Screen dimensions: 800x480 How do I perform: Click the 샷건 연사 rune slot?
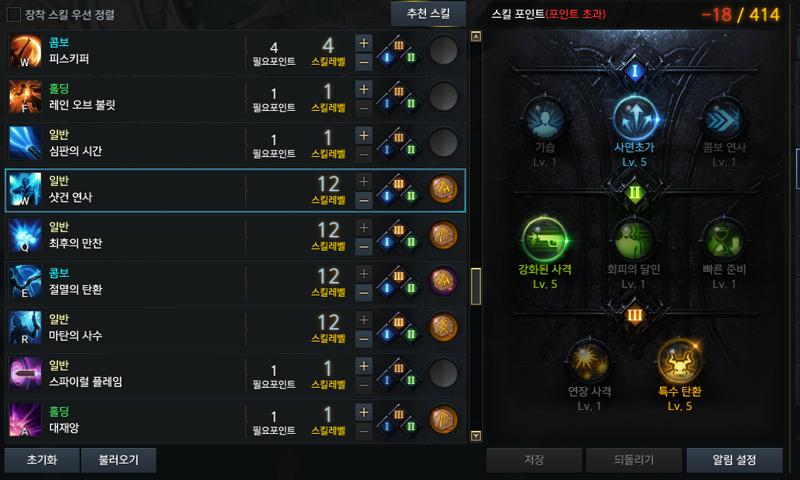[443, 189]
